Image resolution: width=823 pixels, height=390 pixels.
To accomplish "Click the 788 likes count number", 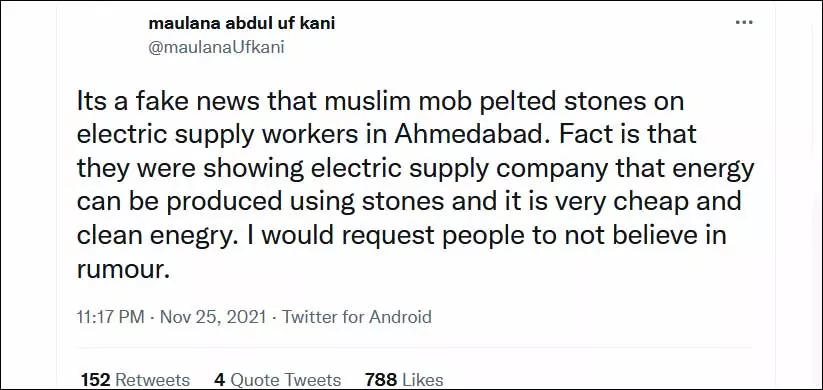I will click(381, 380).
